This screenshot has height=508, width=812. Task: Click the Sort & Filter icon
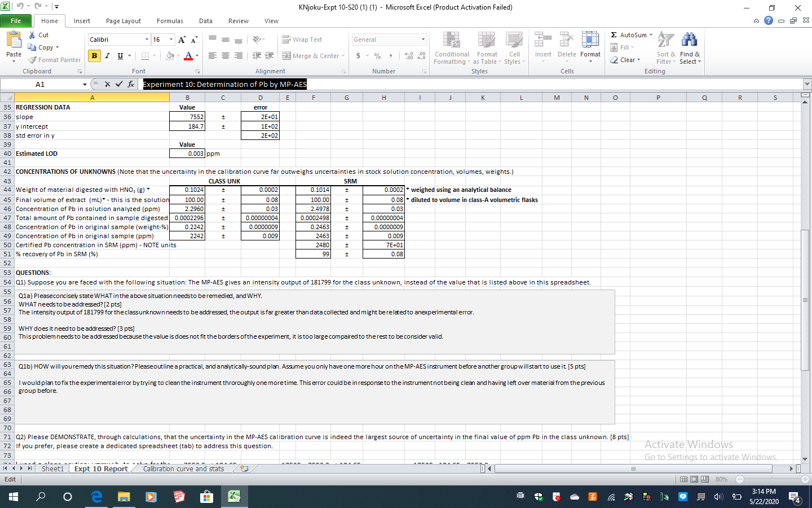click(x=665, y=49)
